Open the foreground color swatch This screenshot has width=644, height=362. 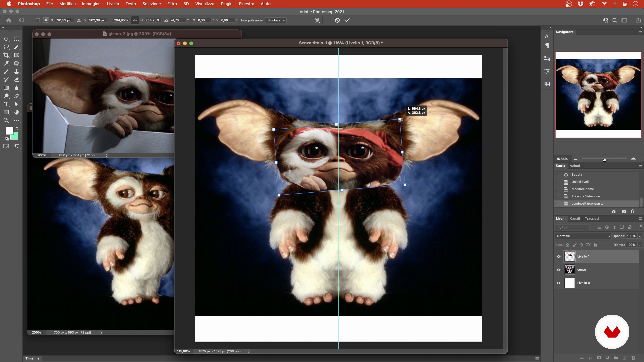coord(9,131)
